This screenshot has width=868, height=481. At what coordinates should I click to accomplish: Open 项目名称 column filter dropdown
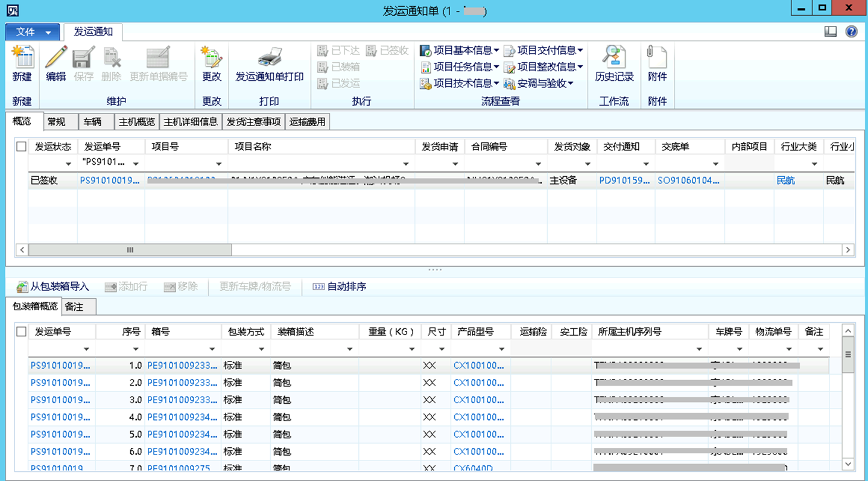click(x=406, y=164)
